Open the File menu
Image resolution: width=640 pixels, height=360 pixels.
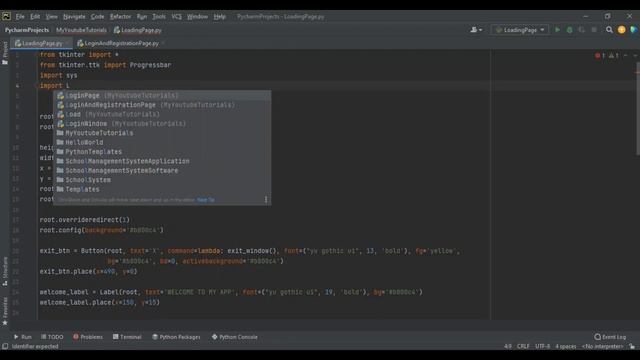pyautogui.click(x=20, y=16)
